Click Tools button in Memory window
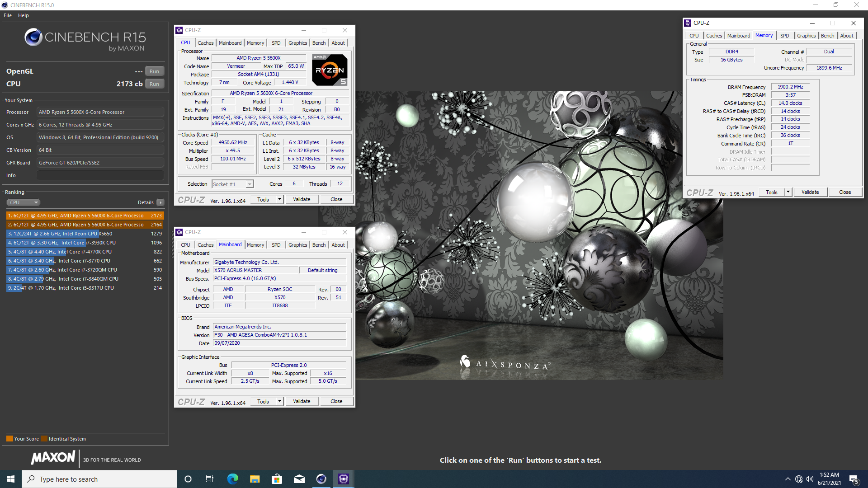The image size is (868, 488). click(772, 192)
